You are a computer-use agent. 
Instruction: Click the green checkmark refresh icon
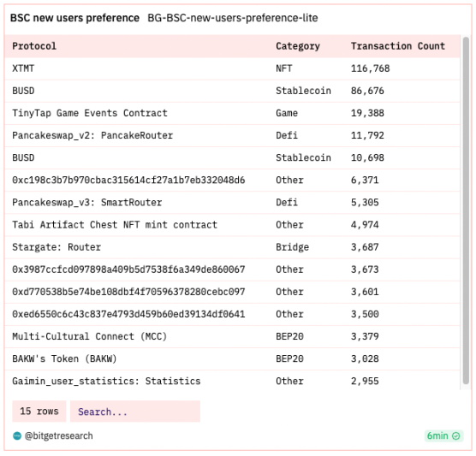(x=456, y=436)
